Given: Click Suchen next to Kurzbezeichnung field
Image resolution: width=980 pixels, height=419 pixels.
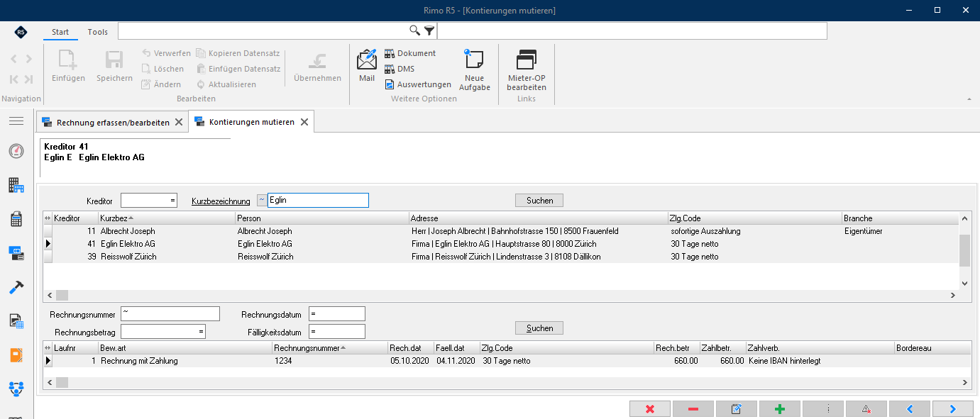Looking at the screenshot, I should pos(539,201).
